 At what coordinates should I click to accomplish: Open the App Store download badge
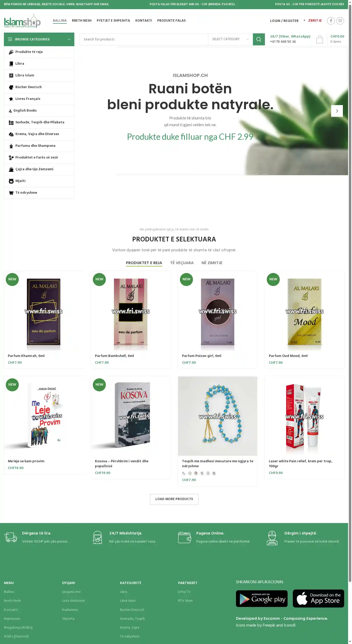(318, 598)
